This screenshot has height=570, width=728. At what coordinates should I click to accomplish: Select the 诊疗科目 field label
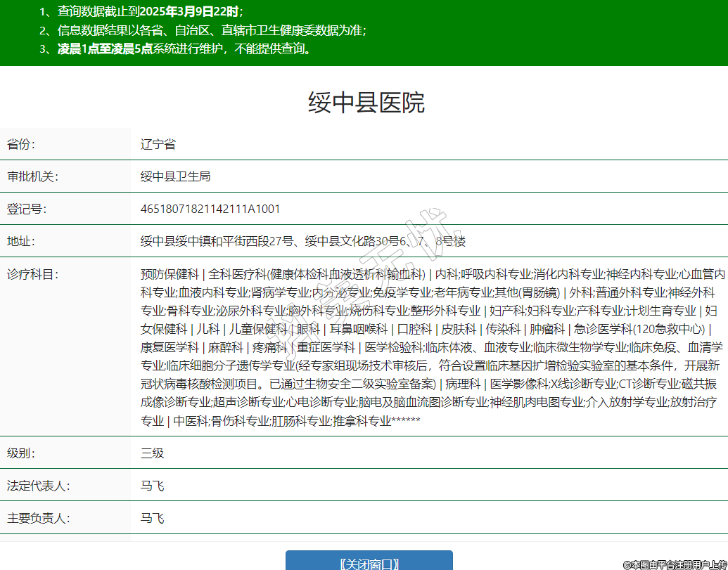pos(32,274)
